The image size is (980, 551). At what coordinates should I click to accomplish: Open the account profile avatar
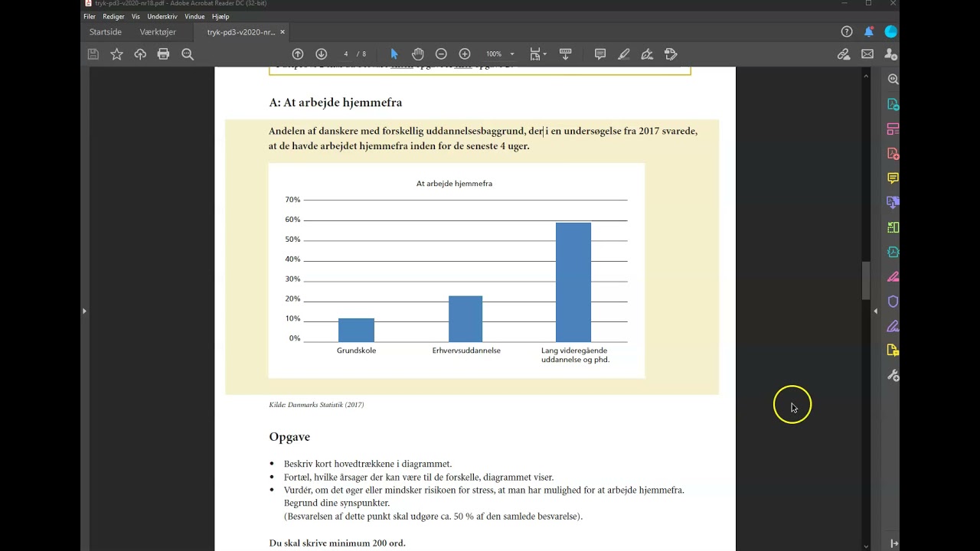click(890, 32)
